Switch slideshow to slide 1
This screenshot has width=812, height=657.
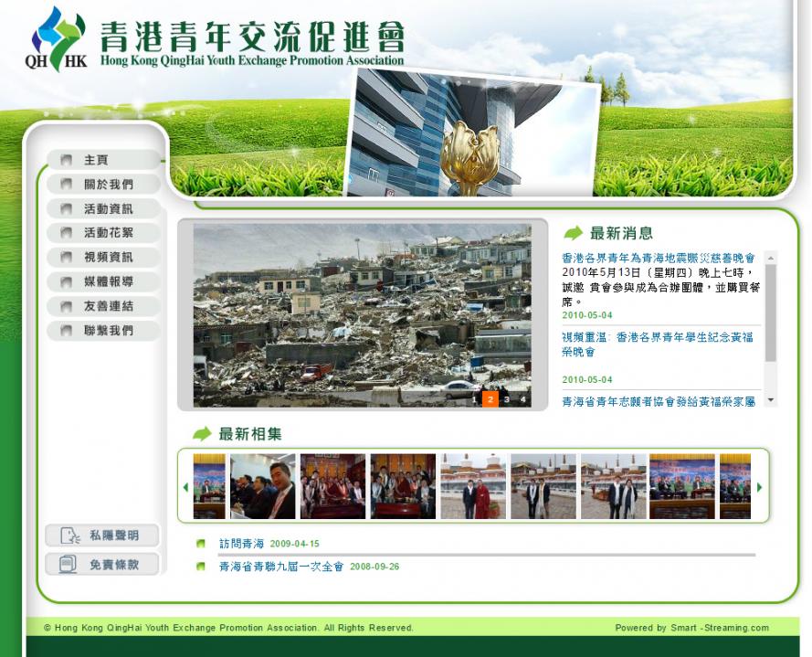pyautogui.click(x=474, y=399)
